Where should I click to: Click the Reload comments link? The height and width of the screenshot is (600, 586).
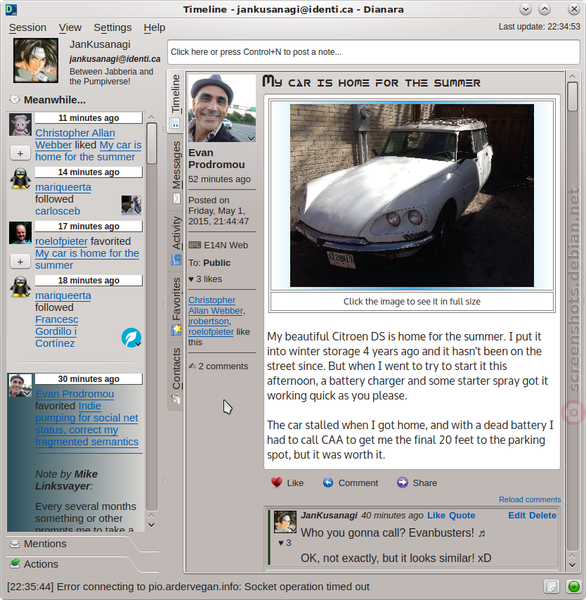click(x=529, y=499)
